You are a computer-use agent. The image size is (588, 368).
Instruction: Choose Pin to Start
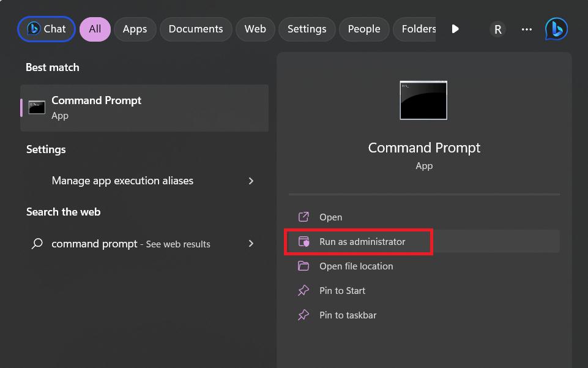424,291
